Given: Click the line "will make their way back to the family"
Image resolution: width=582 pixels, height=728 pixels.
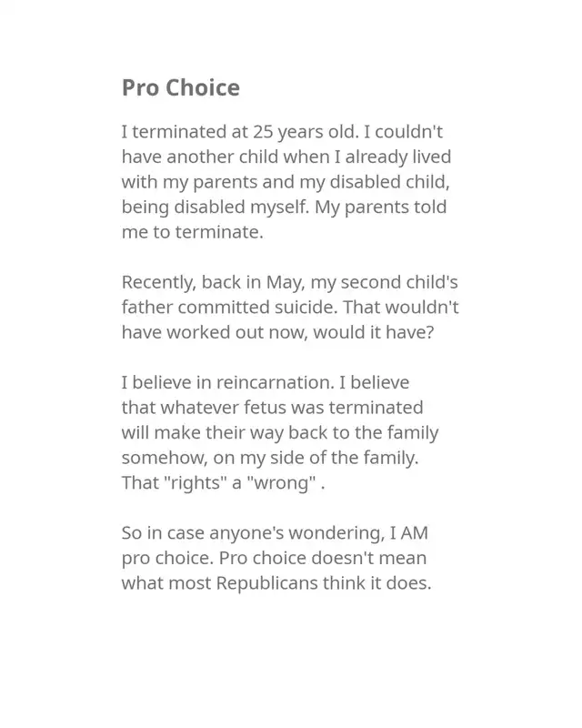Looking at the screenshot, I should (280, 433).
